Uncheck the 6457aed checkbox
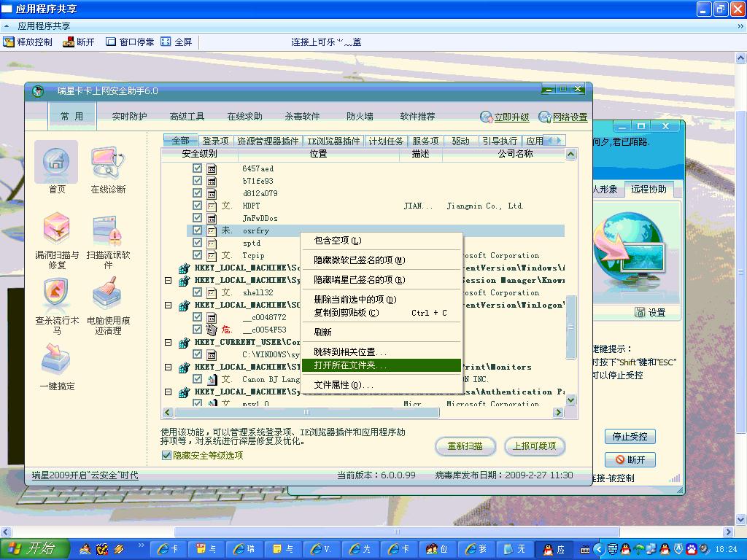747x560 pixels. pyautogui.click(x=197, y=168)
